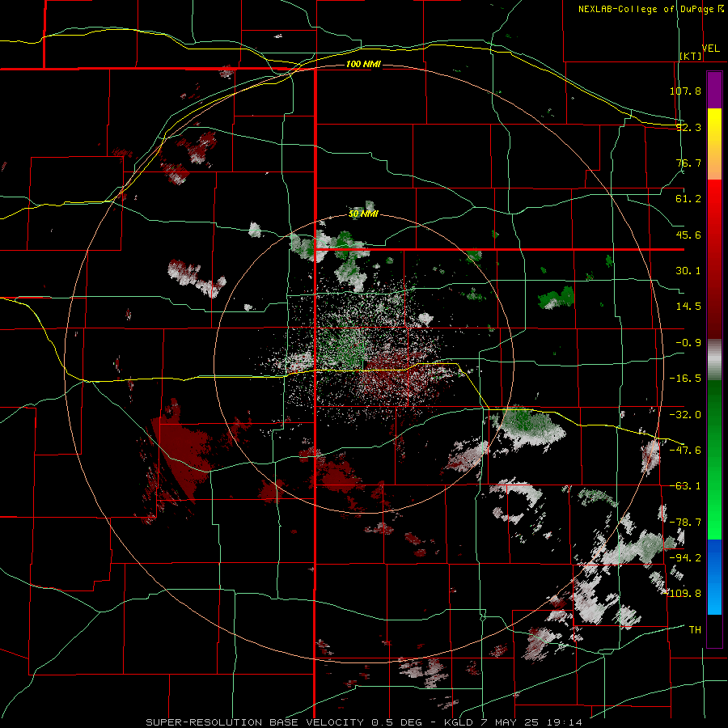Click the Super-Resolution Base Velocity caption
The width and height of the screenshot is (728, 728).
pyautogui.click(x=364, y=722)
